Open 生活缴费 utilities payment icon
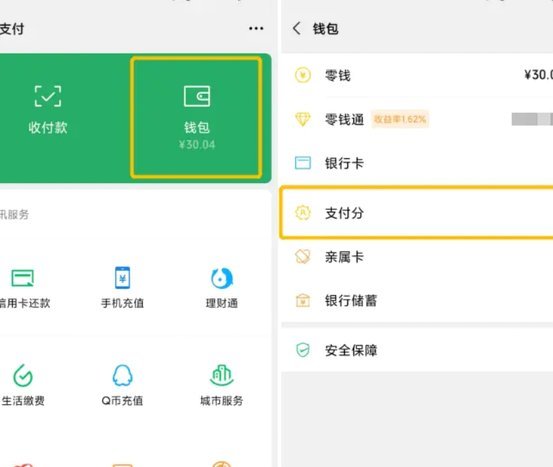This screenshot has height=467, width=553. point(23,375)
